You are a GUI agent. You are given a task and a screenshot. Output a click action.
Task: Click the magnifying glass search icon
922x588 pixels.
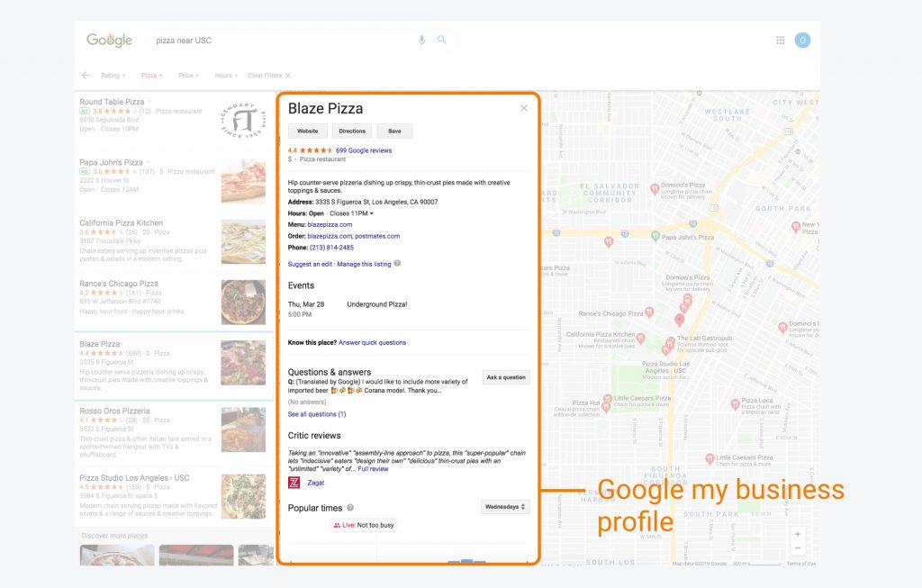coord(441,40)
